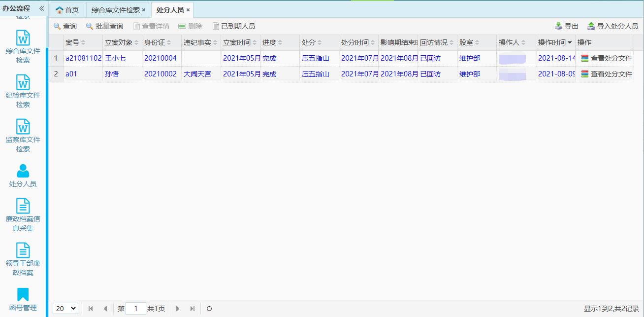Show 已到期人员 list
The height and width of the screenshot is (317, 644).
point(233,26)
